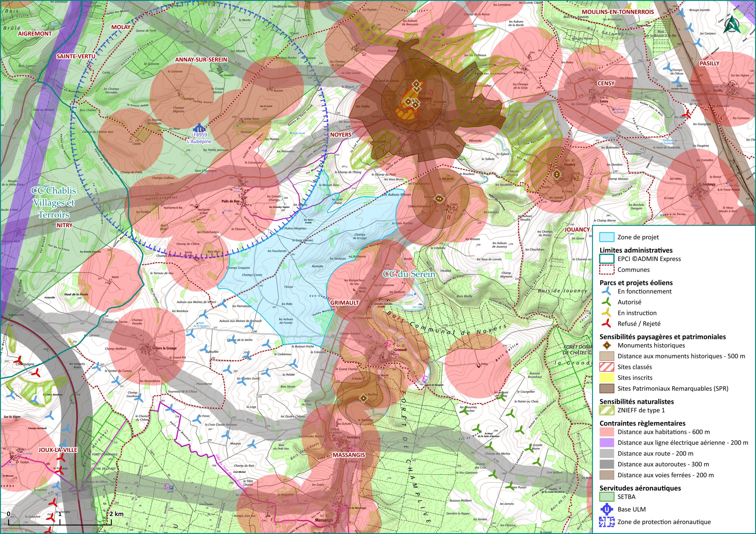Screen dimensions: 756x534
Task: Click the LF8959 L'Aubépine ULM base icon
Action: point(199,128)
